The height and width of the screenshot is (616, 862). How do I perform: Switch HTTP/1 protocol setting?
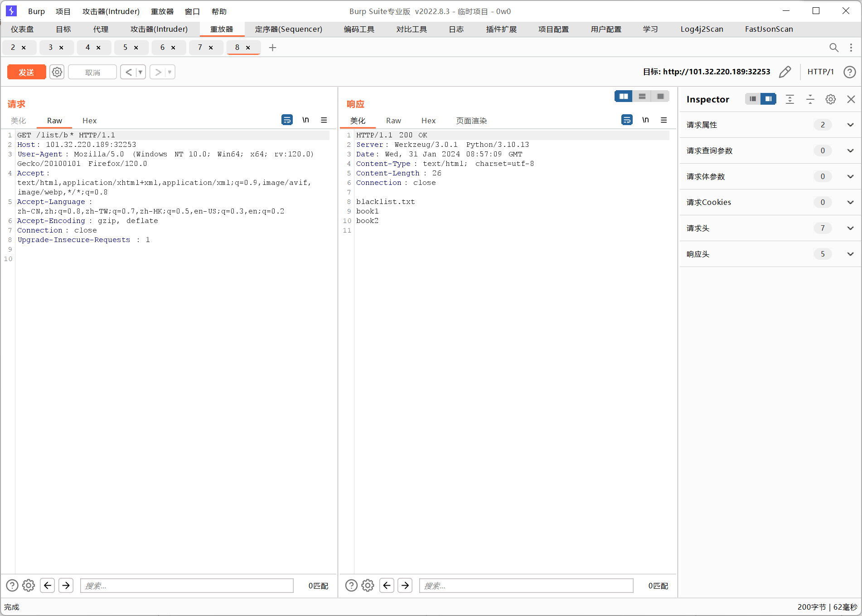click(820, 72)
